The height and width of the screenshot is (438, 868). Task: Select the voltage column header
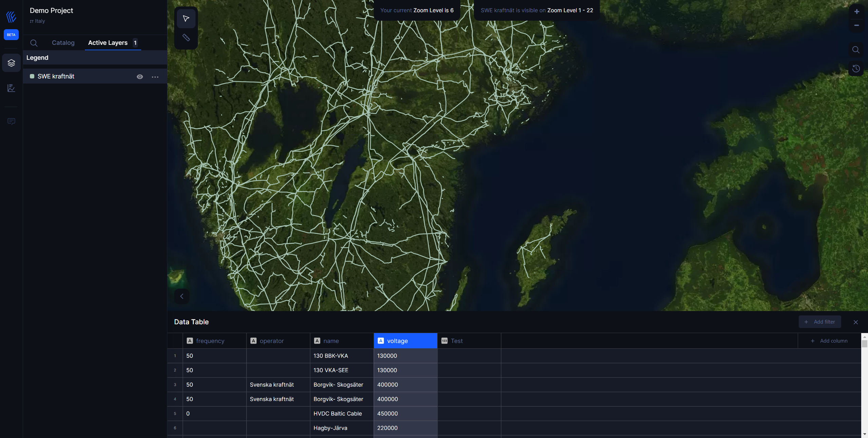406,340
